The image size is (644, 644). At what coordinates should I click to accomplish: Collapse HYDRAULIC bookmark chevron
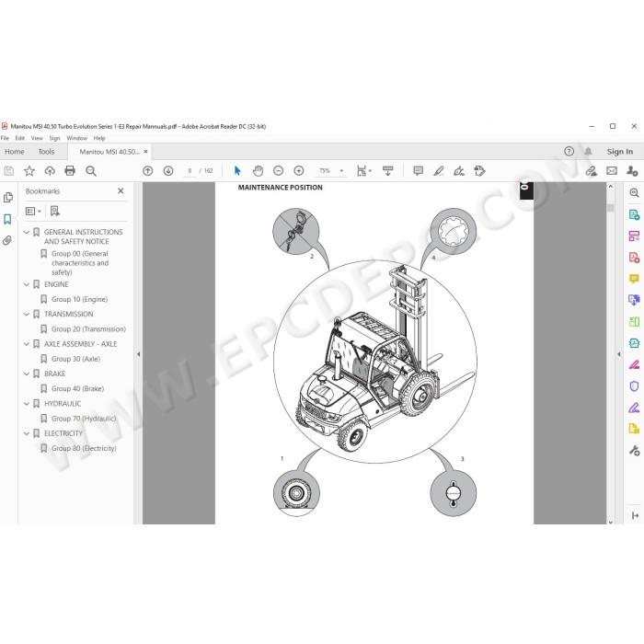point(27,404)
